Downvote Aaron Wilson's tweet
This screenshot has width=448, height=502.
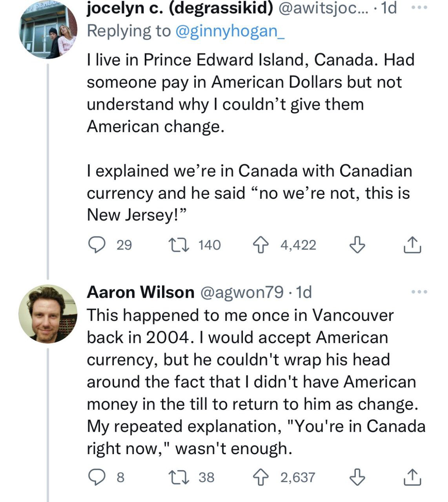(x=357, y=477)
